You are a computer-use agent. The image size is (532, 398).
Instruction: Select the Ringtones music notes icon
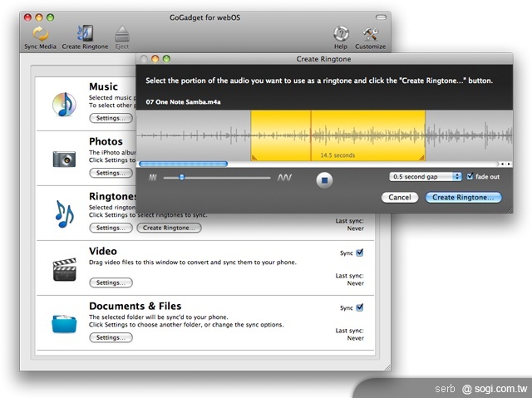click(x=64, y=213)
